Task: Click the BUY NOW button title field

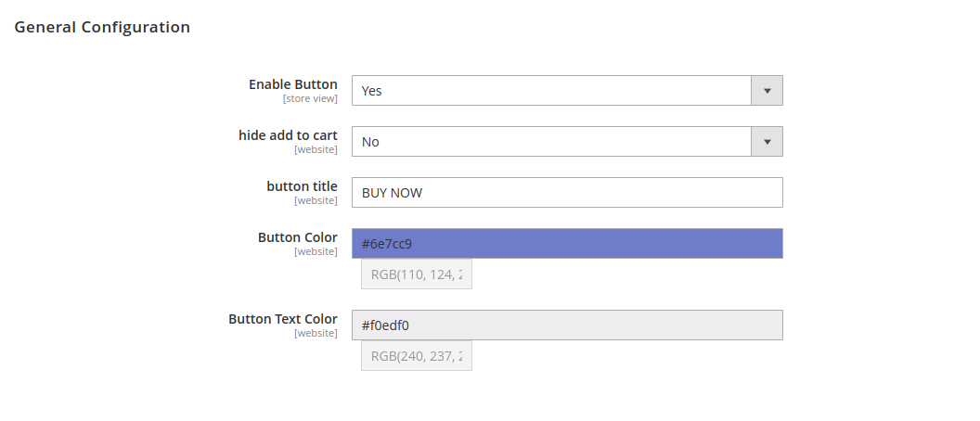Action: tap(567, 193)
